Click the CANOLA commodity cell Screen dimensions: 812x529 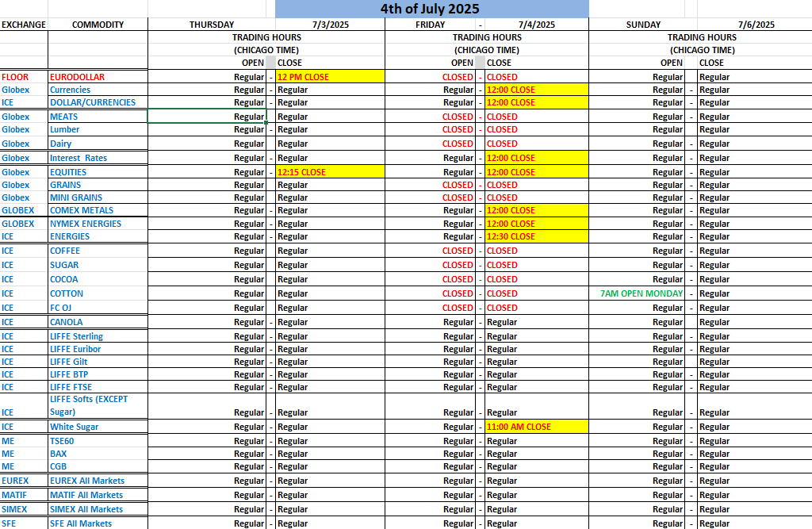[x=98, y=322]
